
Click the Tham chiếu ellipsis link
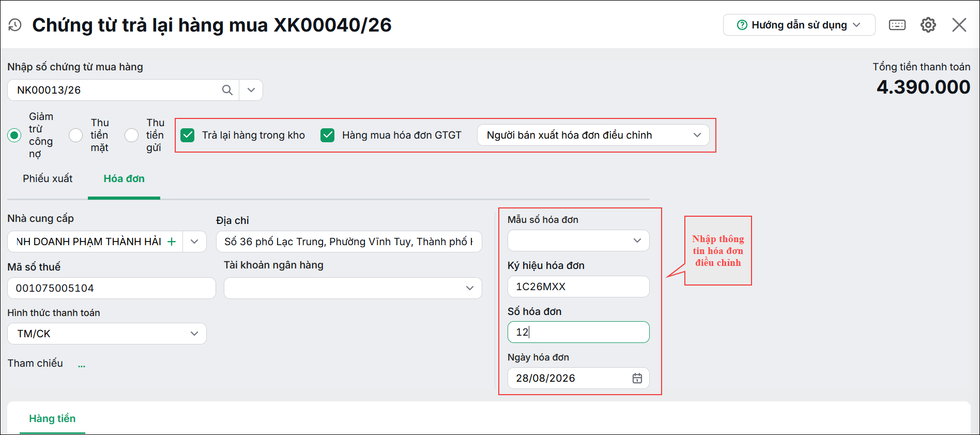82,365
